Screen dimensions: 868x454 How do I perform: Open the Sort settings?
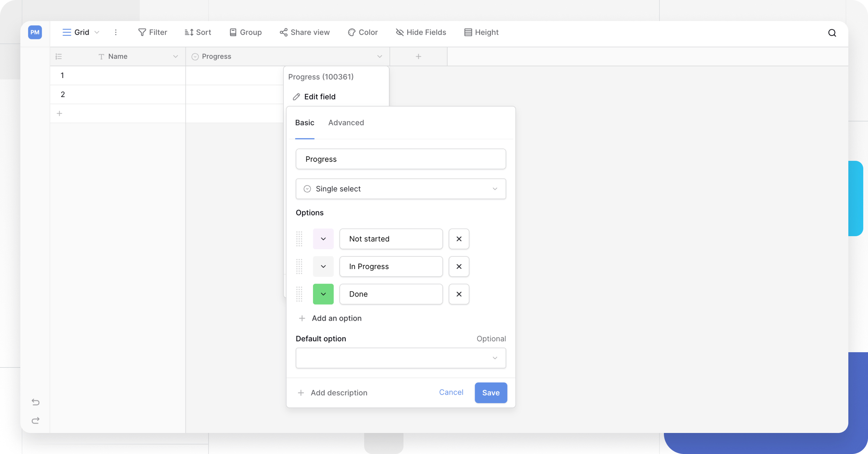pos(198,32)
